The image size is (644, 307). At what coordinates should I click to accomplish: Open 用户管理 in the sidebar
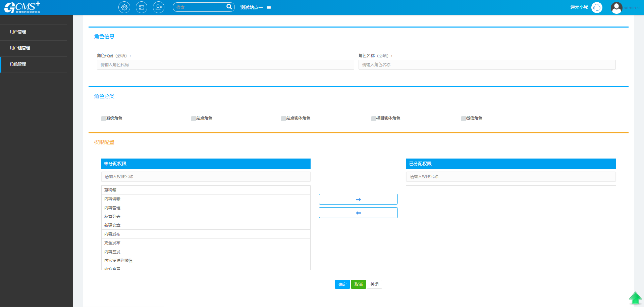tap(18, 32)
